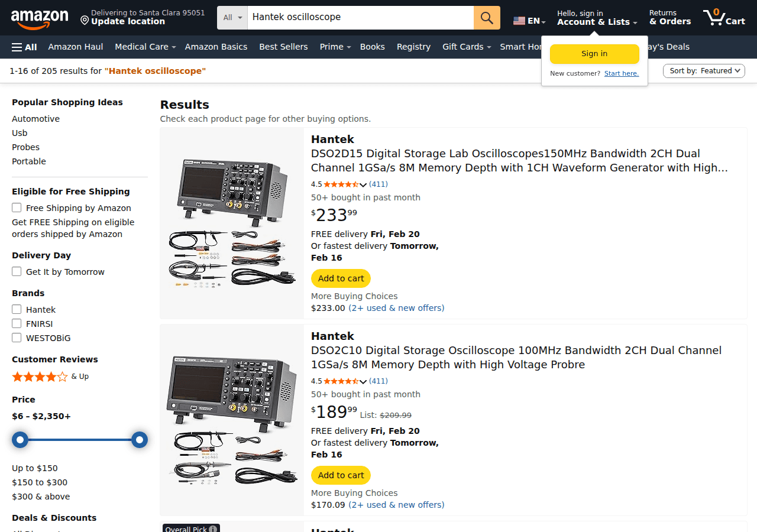Tick the FNIRSI brand checkbox
The image size is (757, 532).
(x=17, y=323)
